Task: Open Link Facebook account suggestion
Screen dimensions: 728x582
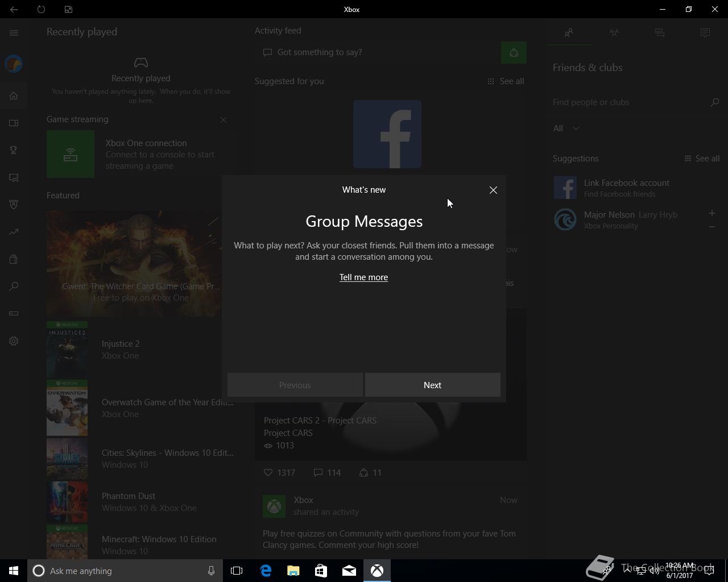Action: pyautogui.click(x=637, y=188)
